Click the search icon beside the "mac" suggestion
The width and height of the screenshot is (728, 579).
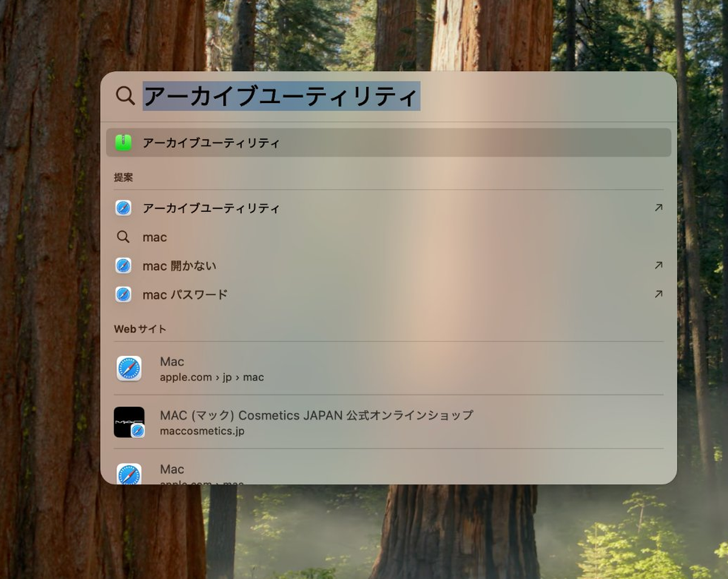pyautogui.click(x=123, y=237)
